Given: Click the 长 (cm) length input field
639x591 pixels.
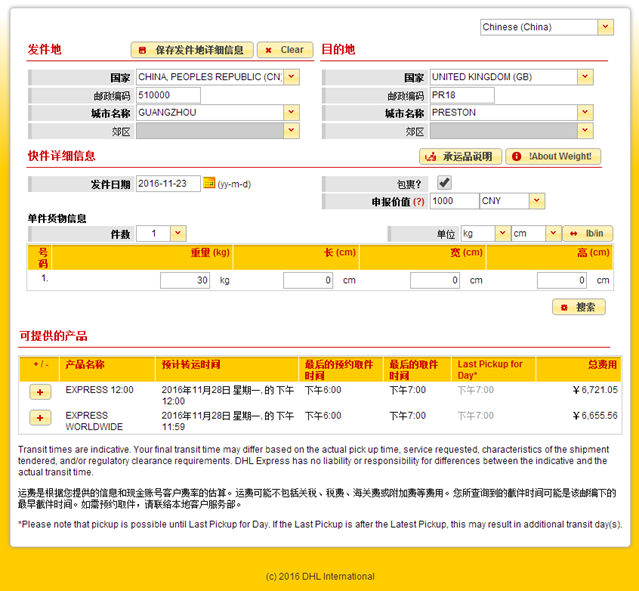Looking at the screenshot, I should (x=308, y=280).
